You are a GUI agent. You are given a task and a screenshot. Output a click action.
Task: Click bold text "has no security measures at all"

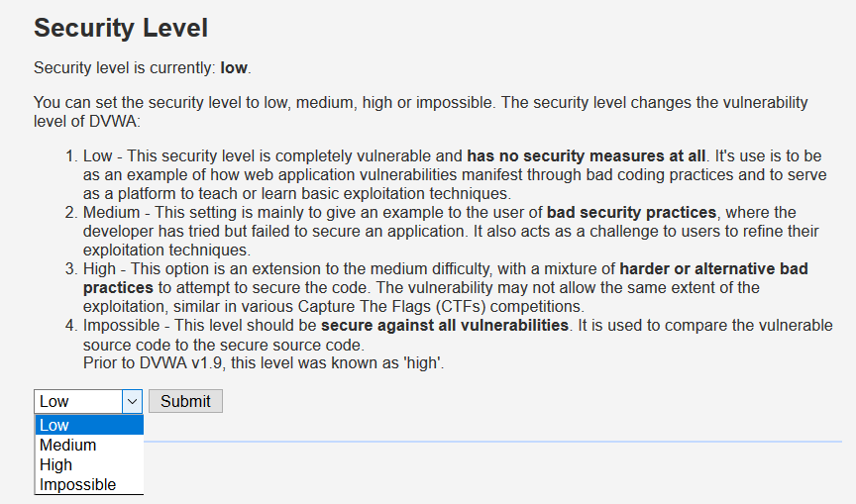tap(587, 155)
